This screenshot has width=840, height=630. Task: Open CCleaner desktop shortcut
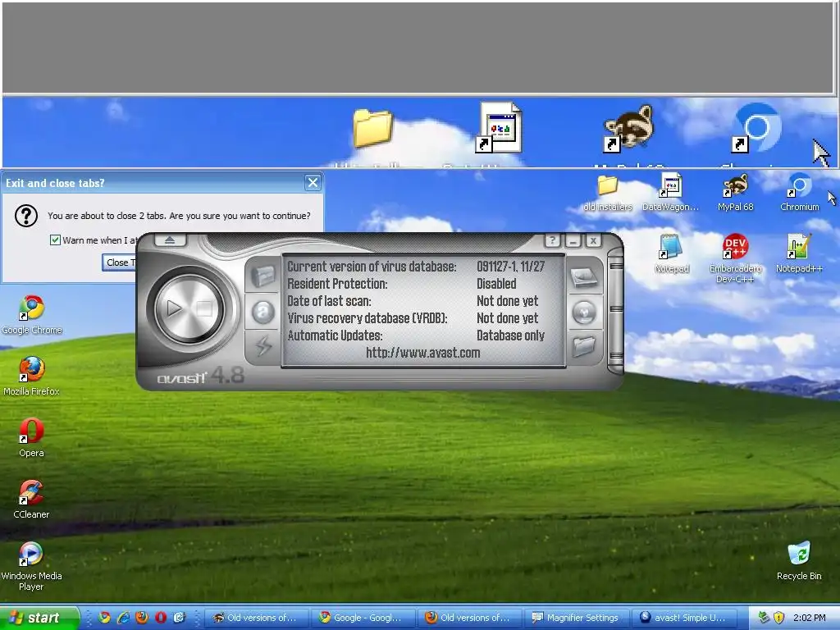32,500
